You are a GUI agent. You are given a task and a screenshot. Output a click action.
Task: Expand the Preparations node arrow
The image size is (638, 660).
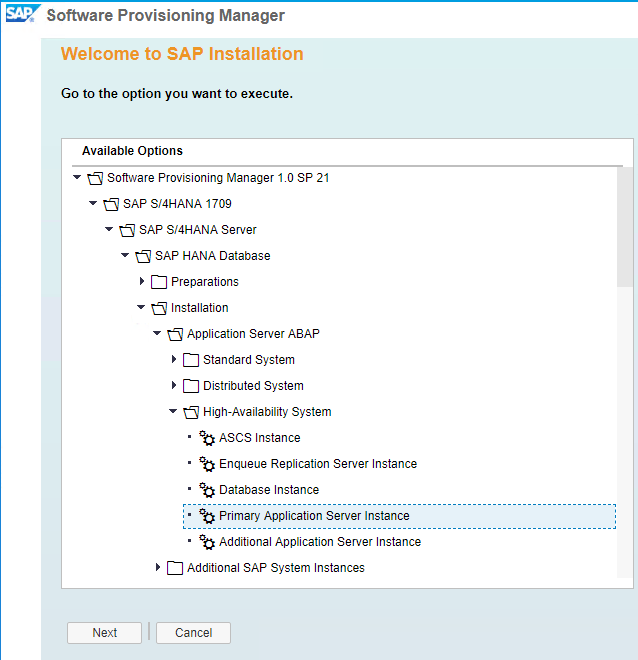coord(142,281)
